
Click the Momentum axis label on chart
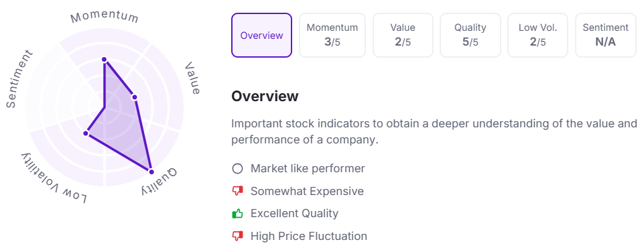(105, 17)
